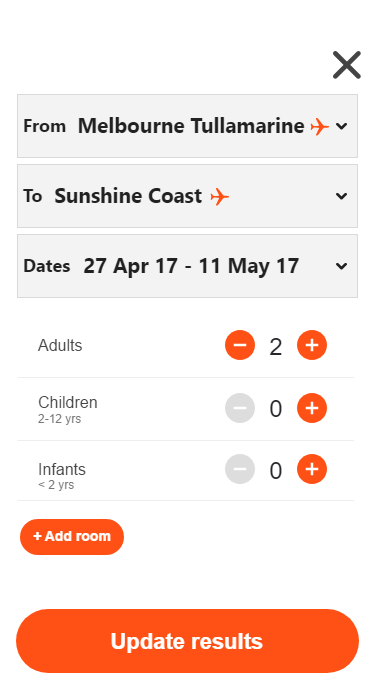Add another room

pos(72,537)
